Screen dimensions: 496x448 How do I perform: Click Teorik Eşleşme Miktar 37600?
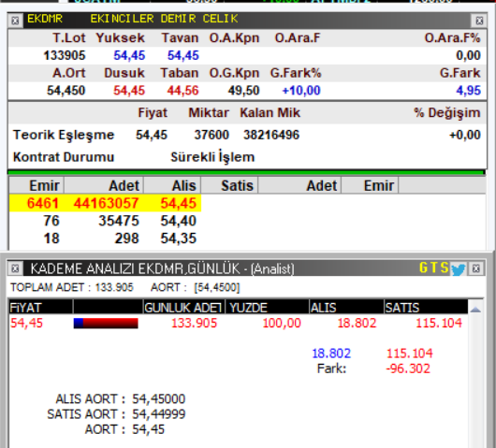(212, 135)
